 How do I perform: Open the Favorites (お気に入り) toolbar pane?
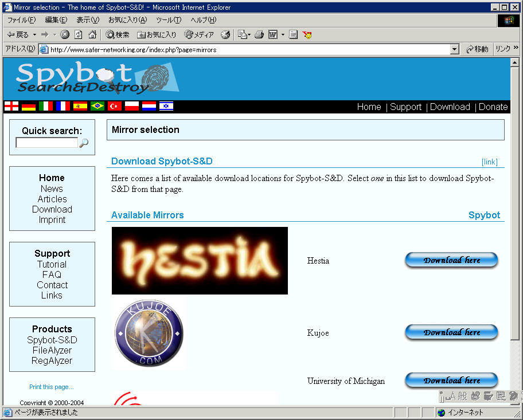[157, 35]
